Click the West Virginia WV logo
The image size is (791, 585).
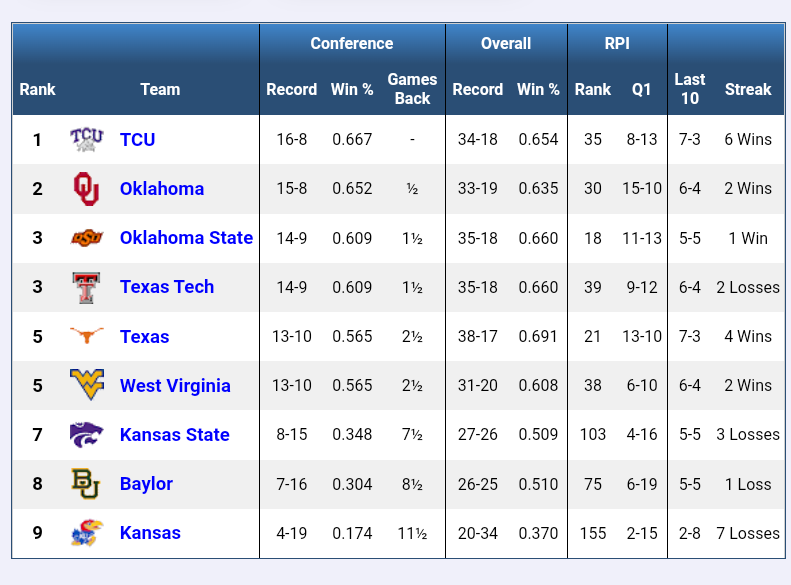(87, 385)
